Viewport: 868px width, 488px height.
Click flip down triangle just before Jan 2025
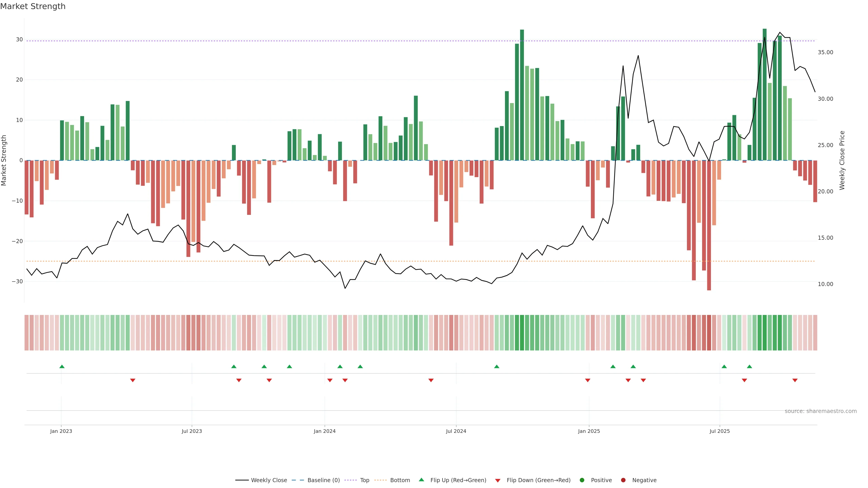(x=588, y=380)
